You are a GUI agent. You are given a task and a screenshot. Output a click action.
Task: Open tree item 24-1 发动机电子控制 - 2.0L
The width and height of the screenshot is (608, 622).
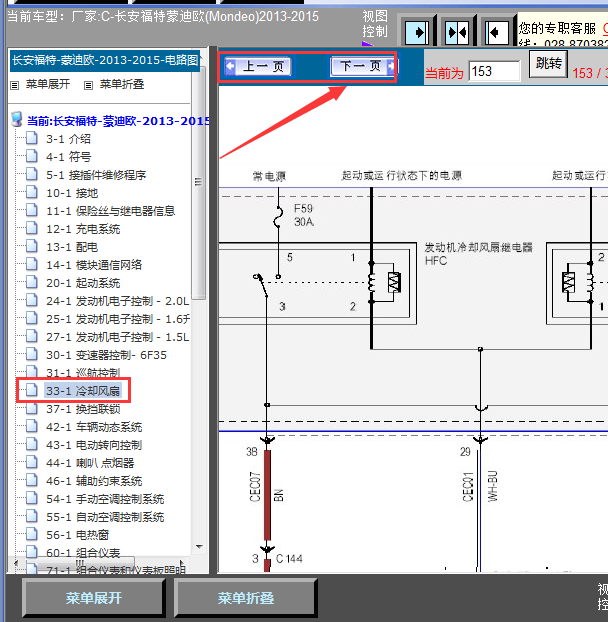(x=117, y=301)
